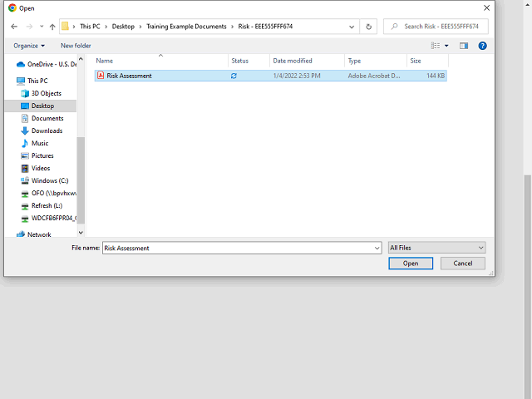532x399 pixels.
Task: Open Documents in the navigation pane
Action: tap(42, 118)
